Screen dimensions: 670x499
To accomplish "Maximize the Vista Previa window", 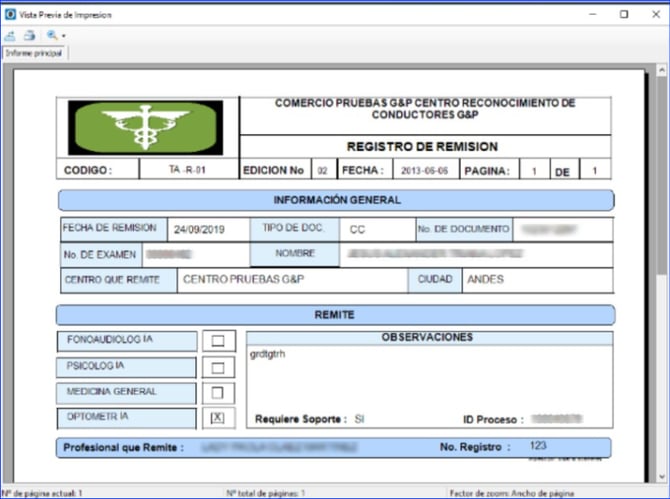I will pos(624,15).
